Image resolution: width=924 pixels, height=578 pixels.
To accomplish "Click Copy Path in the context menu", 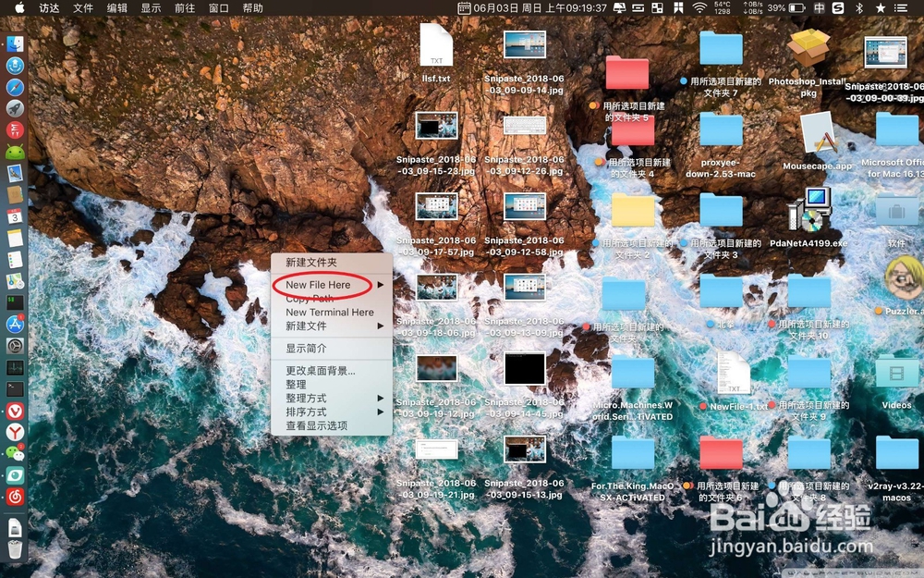I will click(x=314, y=299).
